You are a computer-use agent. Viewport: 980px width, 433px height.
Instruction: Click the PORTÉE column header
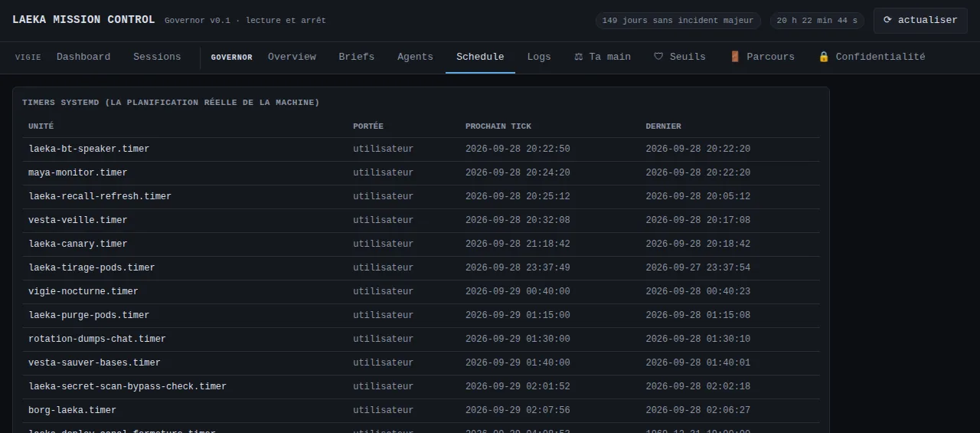point(368,126)
